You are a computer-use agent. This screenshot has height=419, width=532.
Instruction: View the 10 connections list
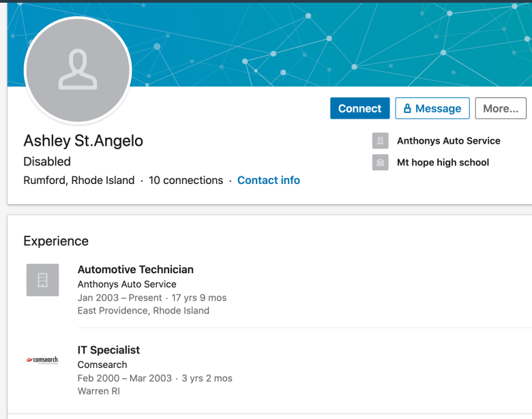click(x=186, y=181)
